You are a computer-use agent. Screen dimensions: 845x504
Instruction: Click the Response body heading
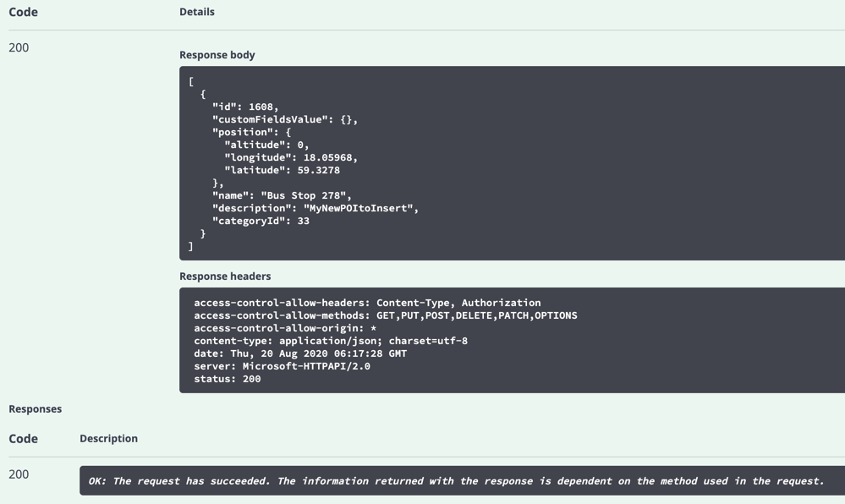(217, 55)
